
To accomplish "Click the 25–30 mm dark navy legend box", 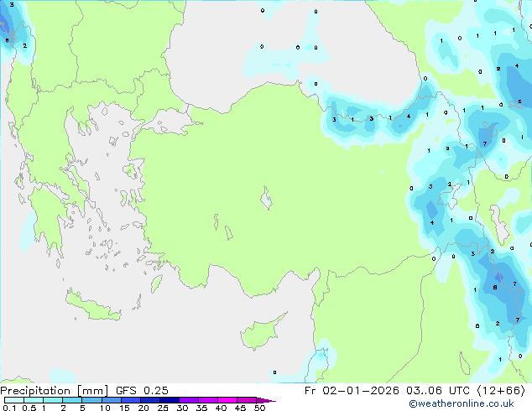I will 170,400.
